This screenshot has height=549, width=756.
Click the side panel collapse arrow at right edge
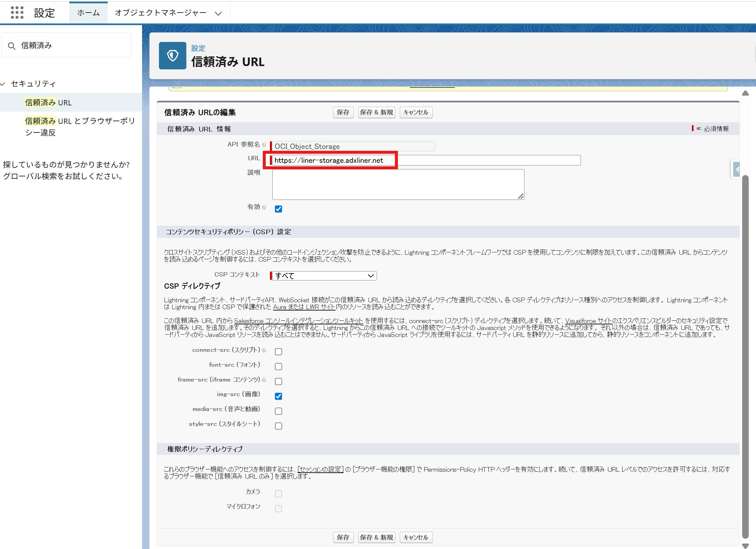(x=736, y=170)
